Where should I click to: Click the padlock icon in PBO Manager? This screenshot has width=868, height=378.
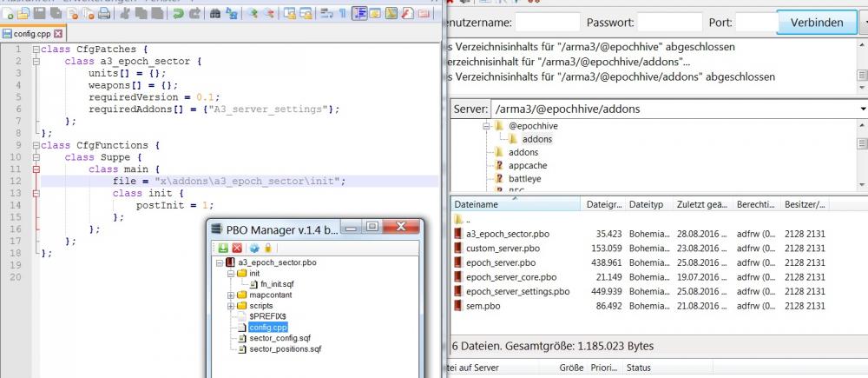pyautogui.click(x=270, y=248)
